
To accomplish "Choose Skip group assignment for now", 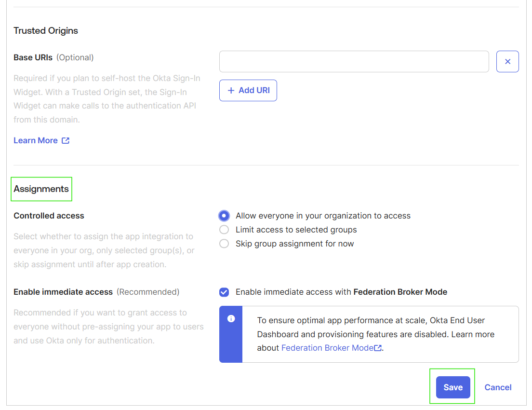I will pyautogui.click(x=224, y=244).
